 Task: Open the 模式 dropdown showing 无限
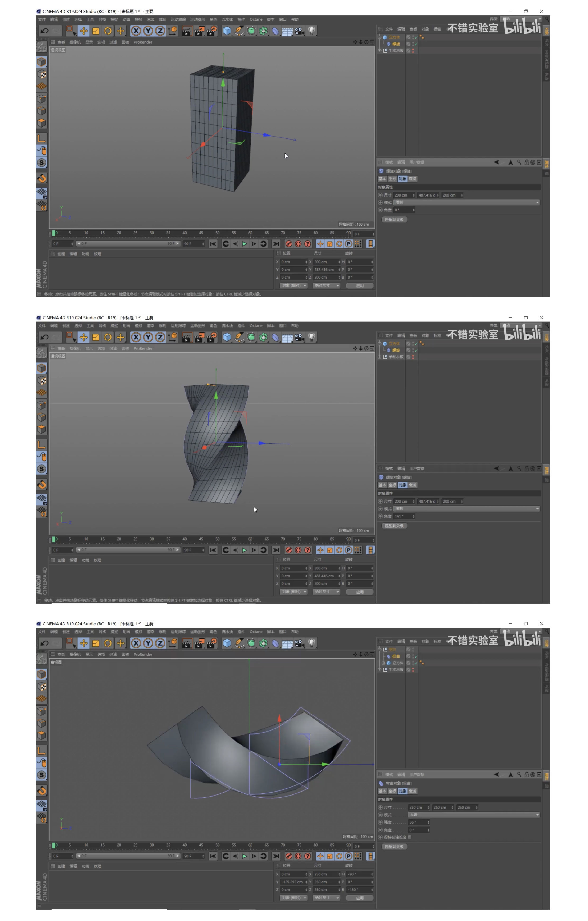pos(473,815)
